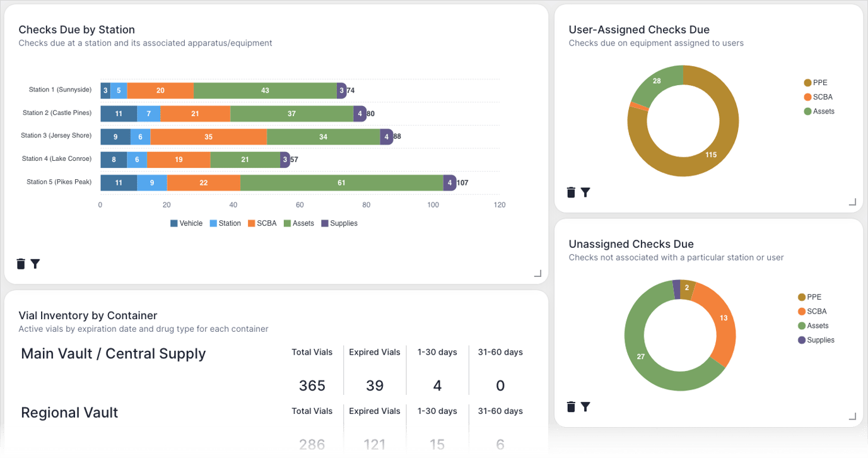Click the Expired Vials count for Regional Vault
The height and width of the screenshot is (458, 868).
tap(375, 444)
